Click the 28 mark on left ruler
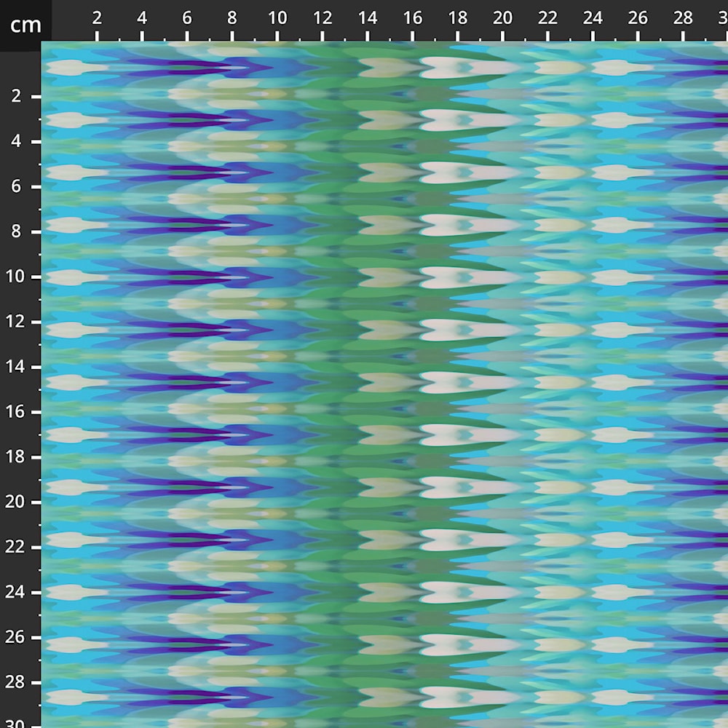Viewport: 728px width, 728px height. point(17,683)
